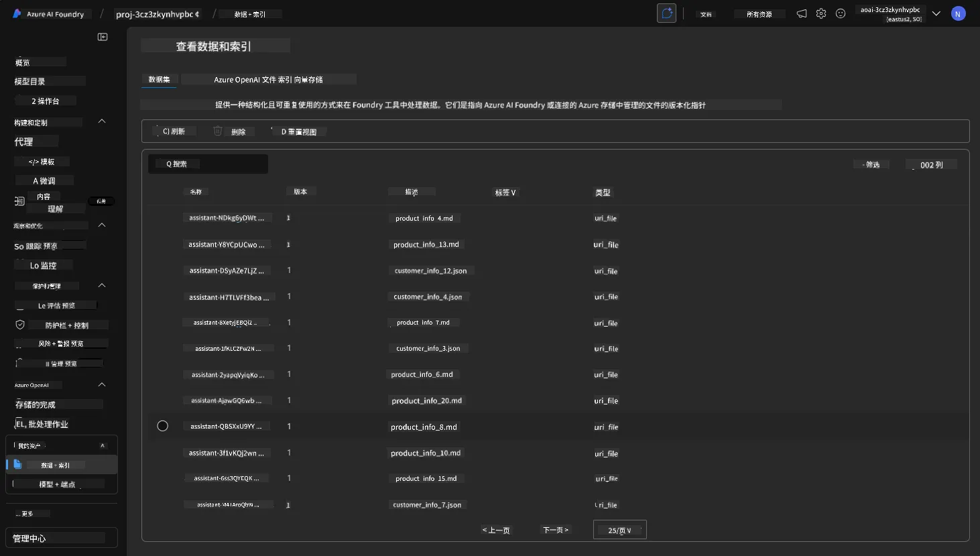Open the Azure AI Foundry logo
This screenshot has height=556, width=980.
(17, 13)
